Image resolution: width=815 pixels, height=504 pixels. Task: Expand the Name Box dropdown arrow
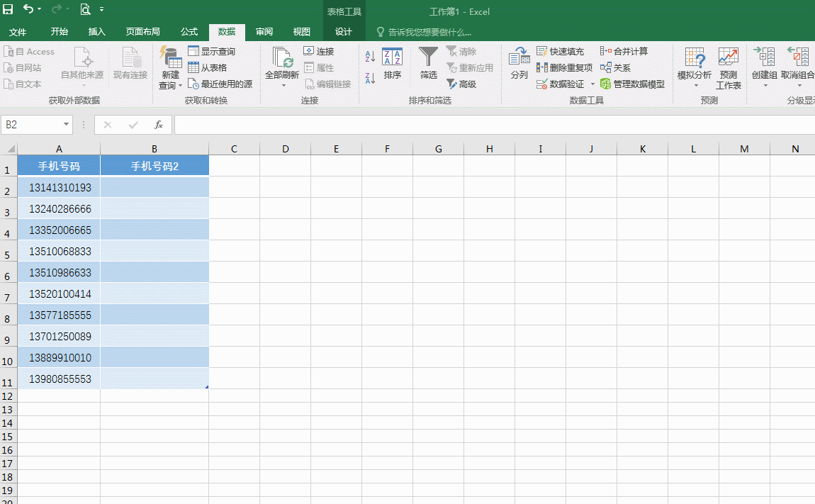tap(66, 124)
